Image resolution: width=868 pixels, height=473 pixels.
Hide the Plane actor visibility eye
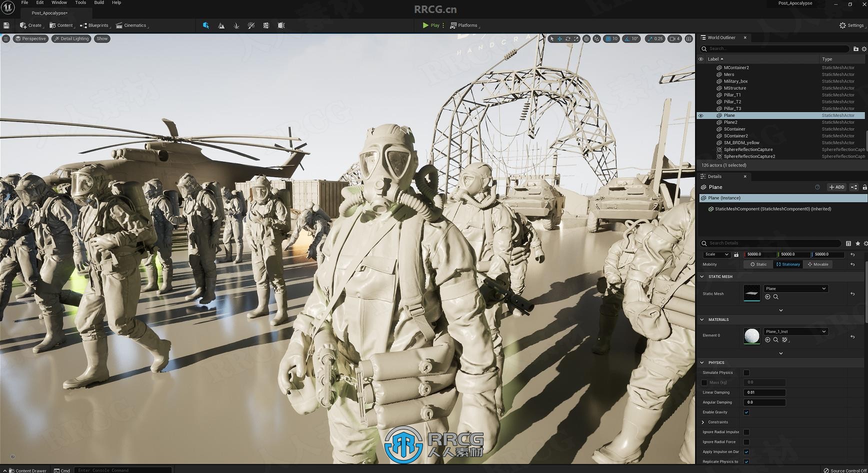(x=700, y=115)
